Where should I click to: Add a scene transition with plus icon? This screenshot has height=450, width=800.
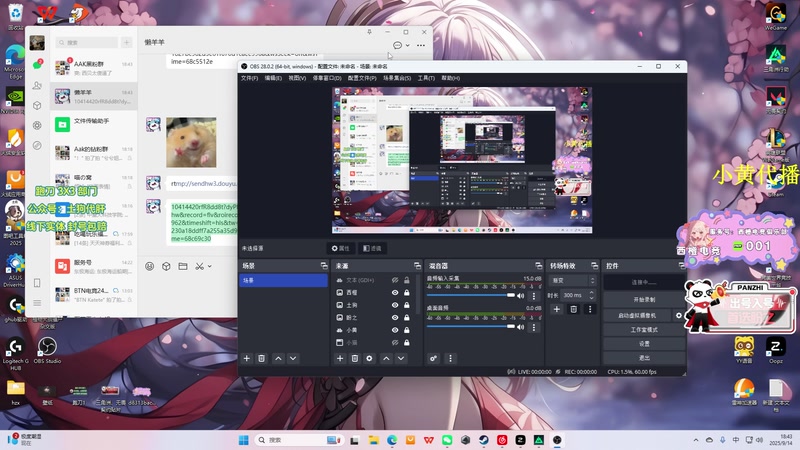tap(557, 309)
